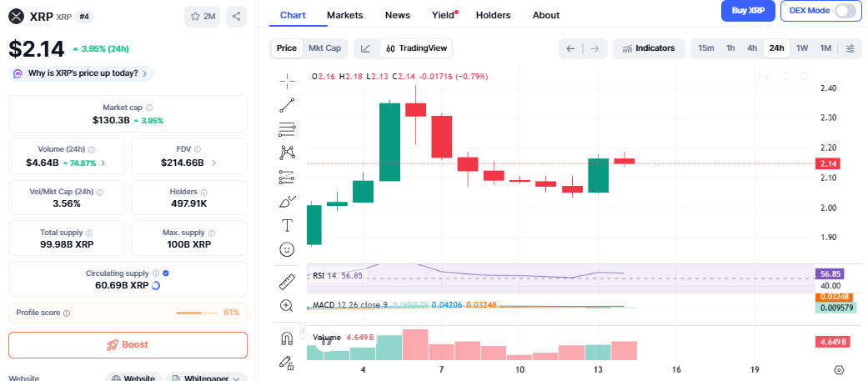This screenshot has width=868, height=381.
Task: Share the XRP page
Action: pos(236,17)
